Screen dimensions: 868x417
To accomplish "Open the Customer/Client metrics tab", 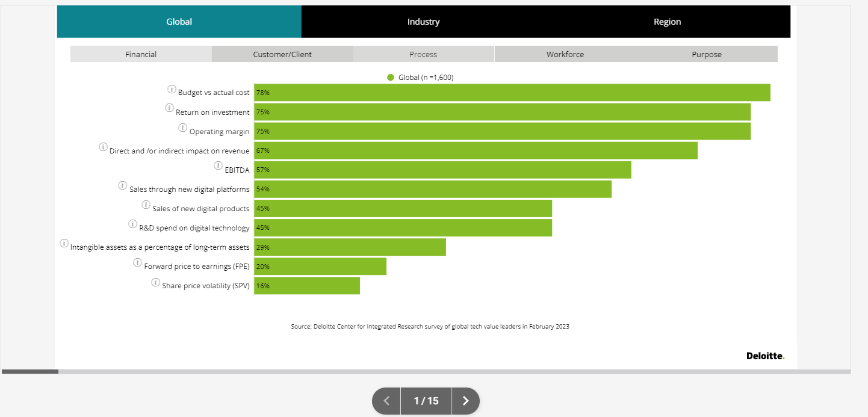I will pyautogui.click(x=282, y=54).
